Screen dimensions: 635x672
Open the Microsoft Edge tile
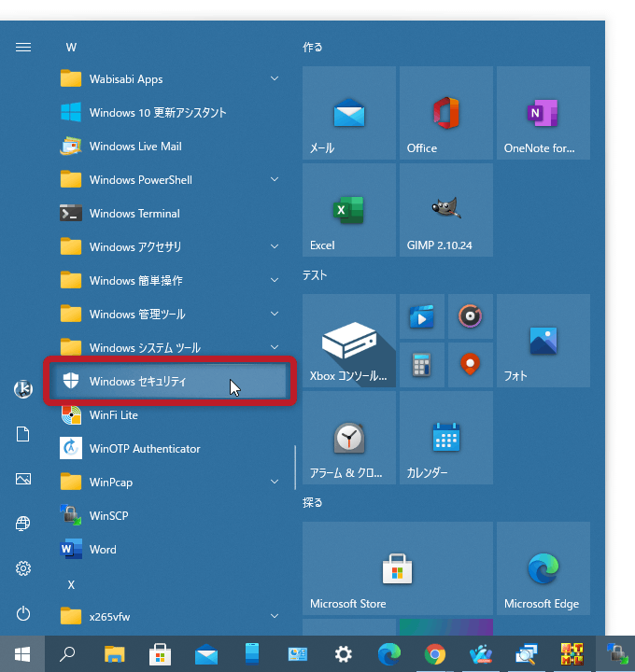click(543, 568)
